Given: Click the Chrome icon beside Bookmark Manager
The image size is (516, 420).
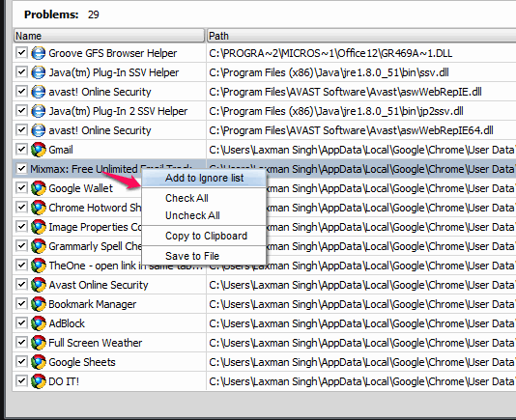Looking at the screenshot, I should pyautogui.click(x=39, y=304).
